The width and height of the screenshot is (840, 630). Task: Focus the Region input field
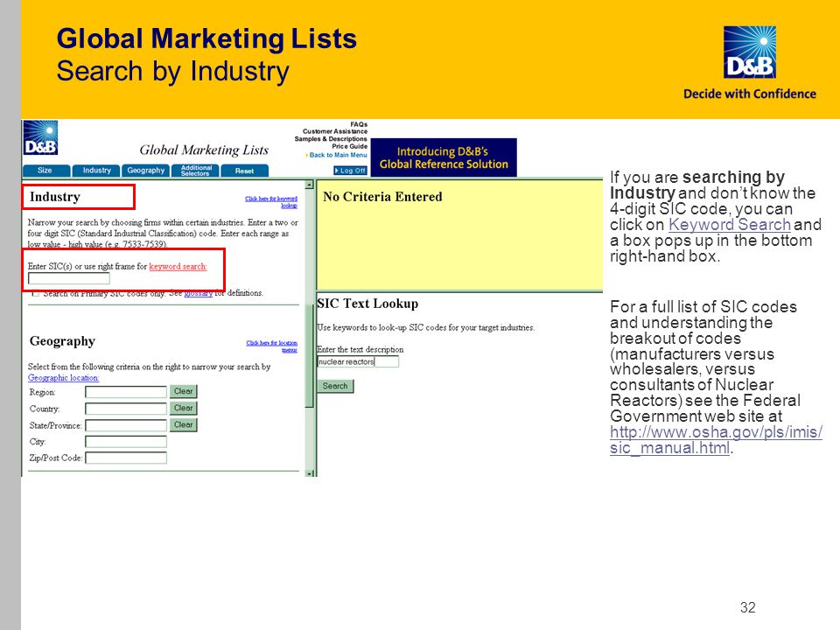click(x=126, y=392)
